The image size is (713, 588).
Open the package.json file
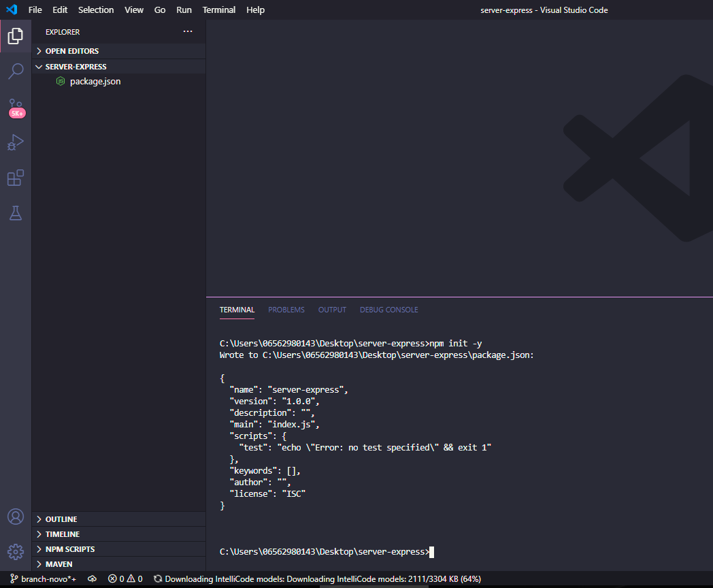click(x=95, y=81)
